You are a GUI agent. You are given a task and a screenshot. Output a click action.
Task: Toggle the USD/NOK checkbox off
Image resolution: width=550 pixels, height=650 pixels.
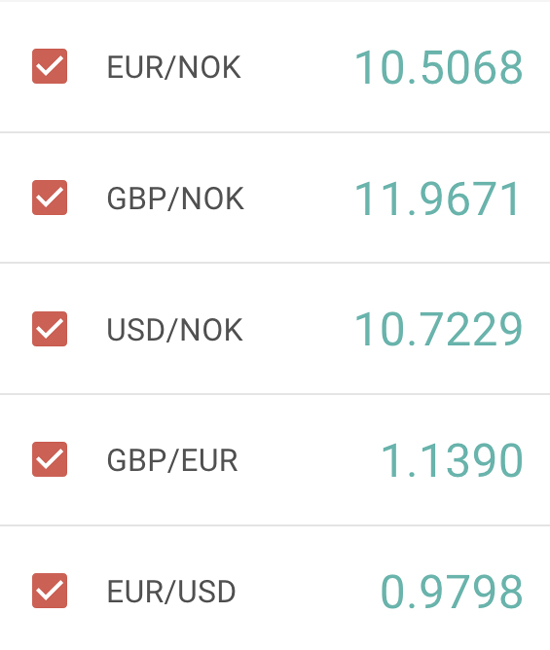[49, 329]
